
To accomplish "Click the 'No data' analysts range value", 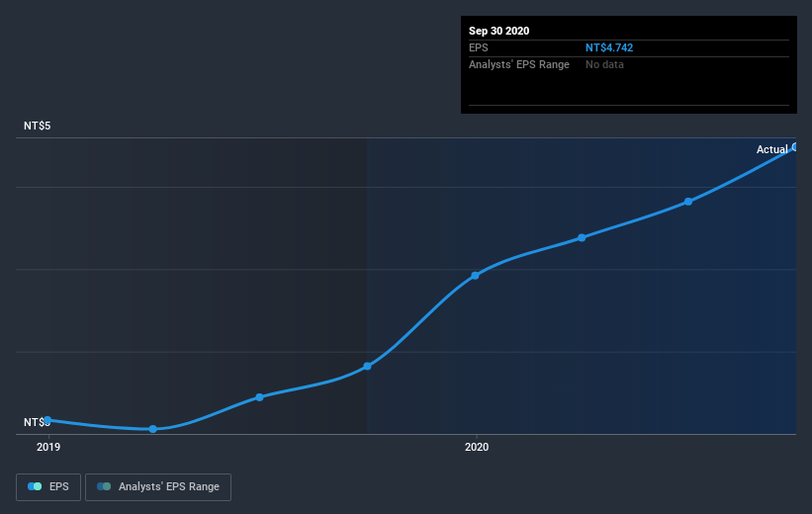I will pos(604,64).
